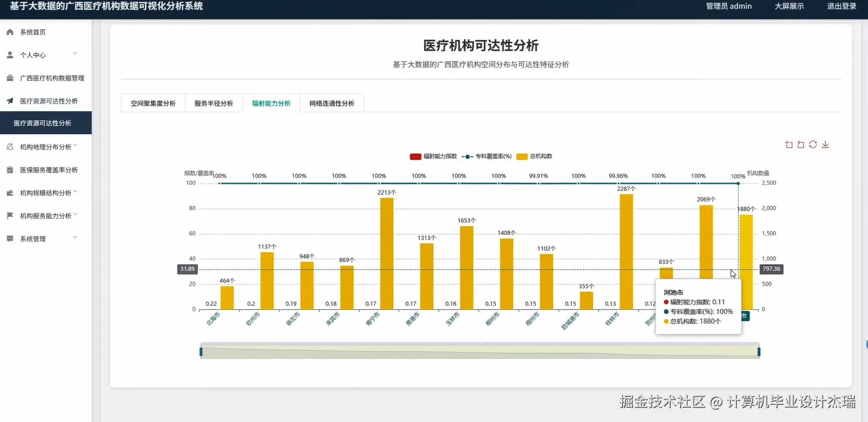Click the paper plane icon beside 医疗资源可达性分析
Viewport: 868px width, 422px height.
point(10,101)
